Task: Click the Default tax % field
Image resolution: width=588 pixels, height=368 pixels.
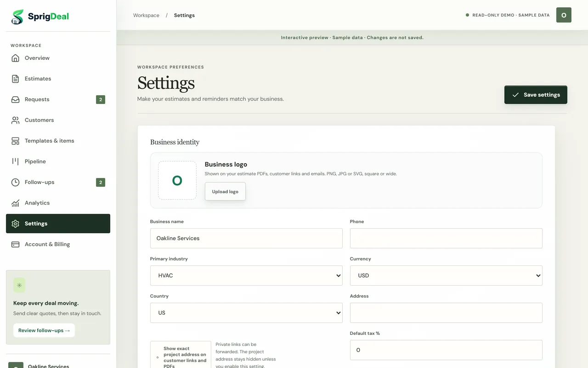Action: tap(446, 350)
